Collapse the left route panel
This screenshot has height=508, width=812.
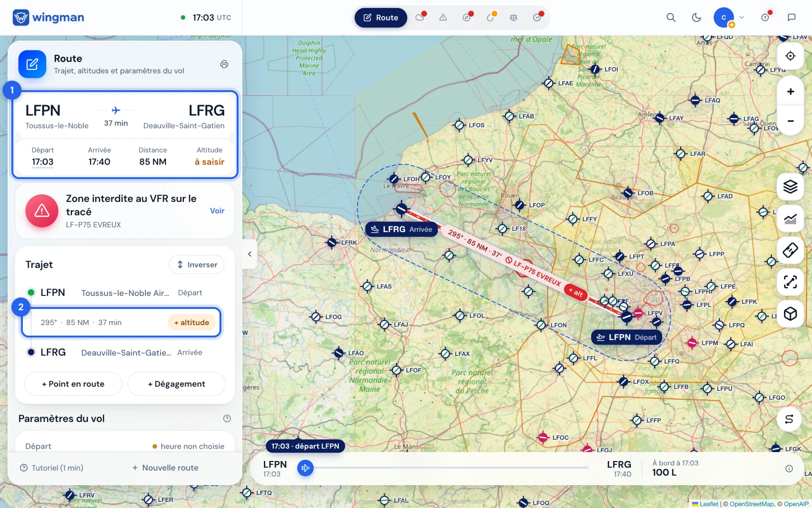pyautogui.click(x=250, y=254)
